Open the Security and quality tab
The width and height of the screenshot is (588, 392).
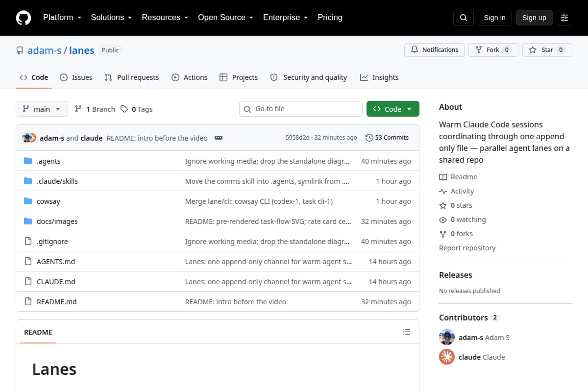click(x=309, y=77)
